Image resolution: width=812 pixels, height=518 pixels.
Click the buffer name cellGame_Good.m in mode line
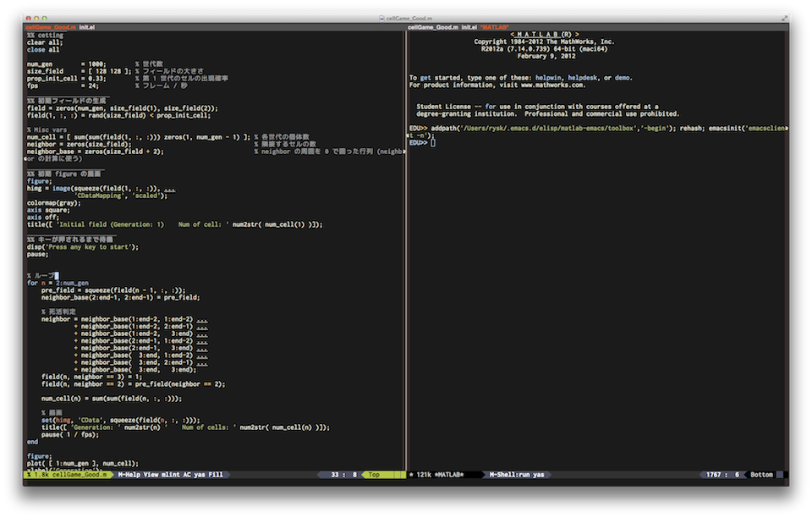[80, 475]
